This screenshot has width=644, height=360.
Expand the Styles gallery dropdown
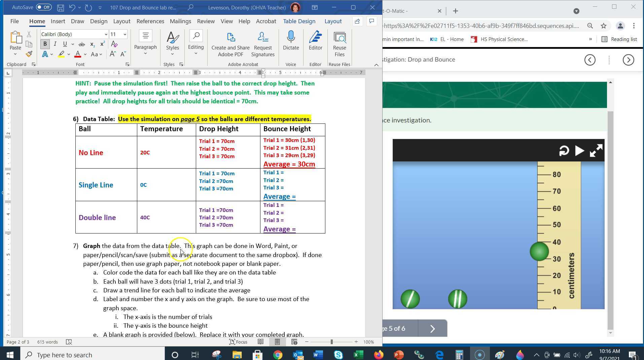pyautogui.click(x=172, y=54)
